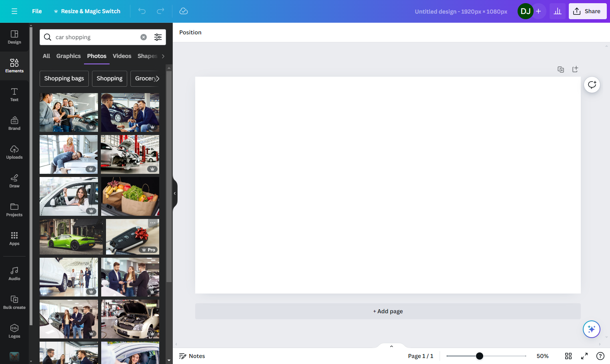Open the Audio panel

[14, 274]
